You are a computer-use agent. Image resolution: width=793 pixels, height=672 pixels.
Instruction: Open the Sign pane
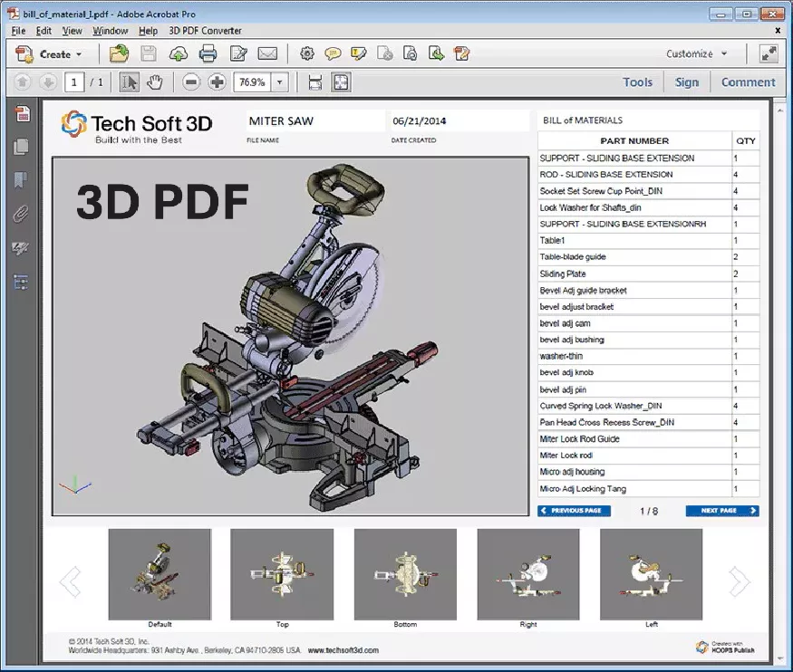point(687,82)
